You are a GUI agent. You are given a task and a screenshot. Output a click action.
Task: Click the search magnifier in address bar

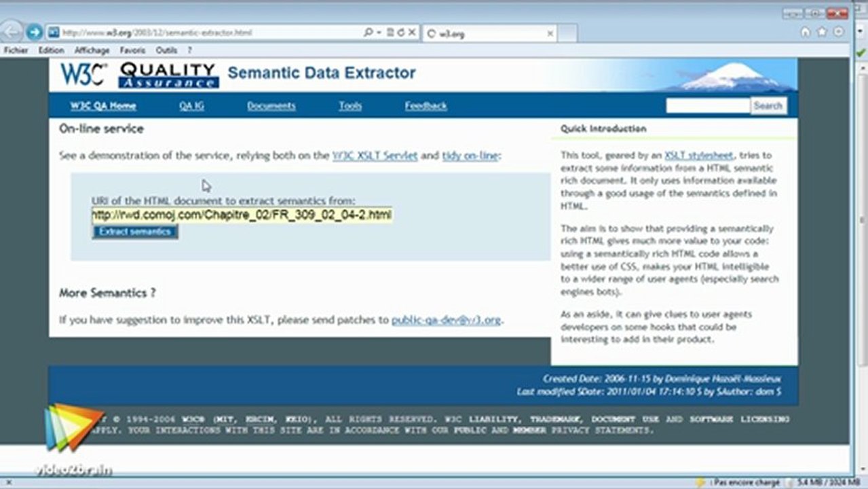pos(367,32)
